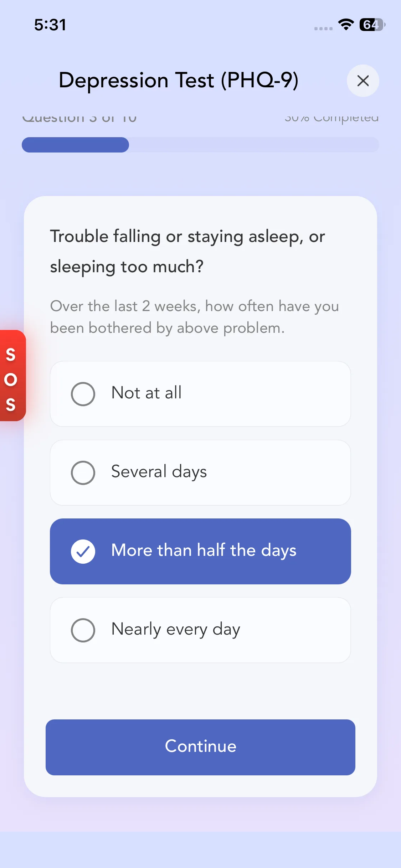Image resolution: width=401 pixels, height=868 pixels.
Task: Select the "Not at all" radio circle
Action: [x=83, y=394]
